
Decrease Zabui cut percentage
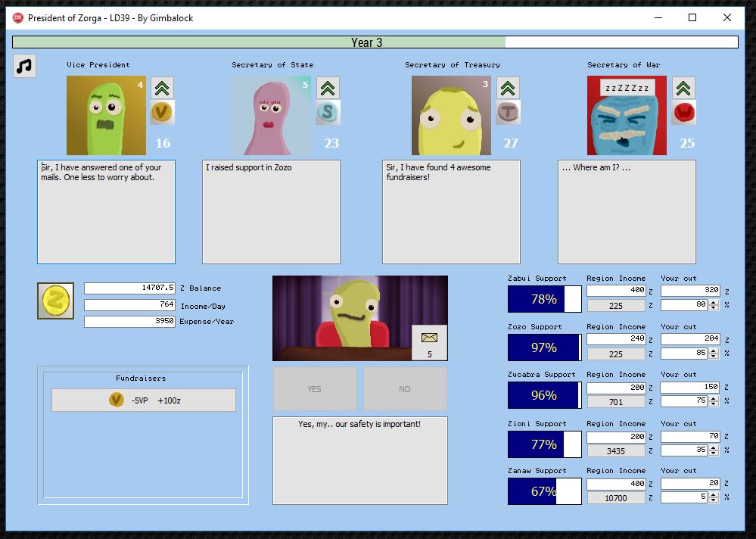point(714,307)
